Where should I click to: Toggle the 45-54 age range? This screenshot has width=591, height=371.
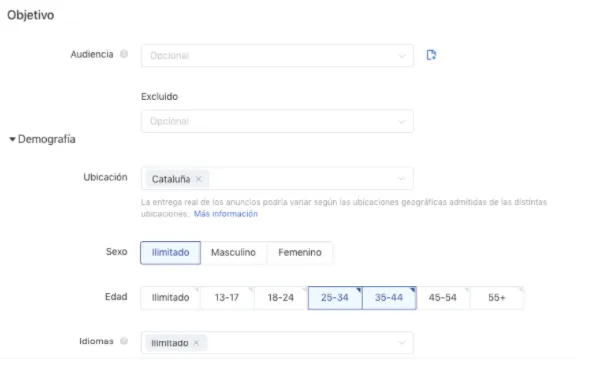443,298
